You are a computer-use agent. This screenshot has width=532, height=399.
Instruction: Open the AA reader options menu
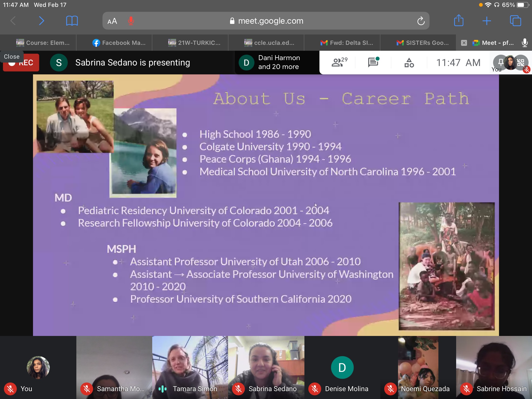tap(112, 21)
